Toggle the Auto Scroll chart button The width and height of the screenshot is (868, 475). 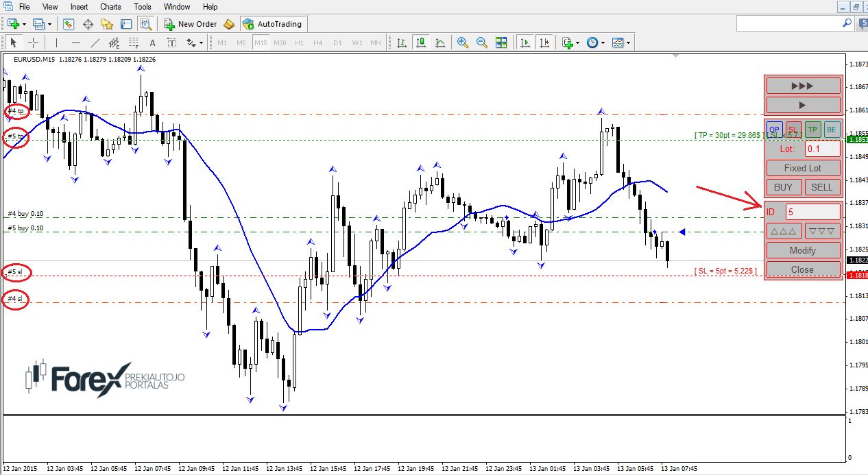click(x=525, y=42)
